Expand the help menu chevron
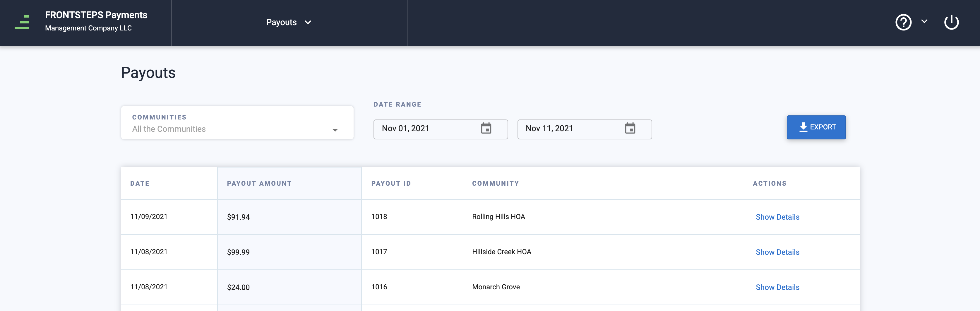Image resolution: width=980 pixels, height=311 pixels. pos(924,21)
